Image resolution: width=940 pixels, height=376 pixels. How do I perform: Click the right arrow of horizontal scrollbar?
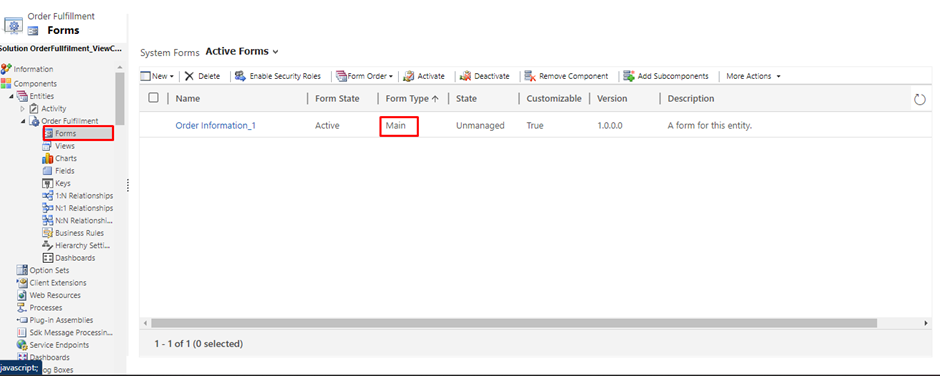tap(926, 323)
